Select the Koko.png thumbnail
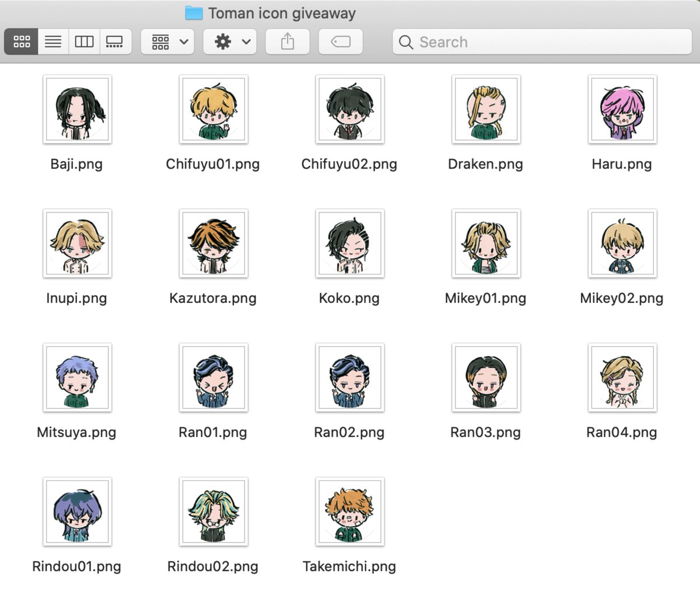 350,243
